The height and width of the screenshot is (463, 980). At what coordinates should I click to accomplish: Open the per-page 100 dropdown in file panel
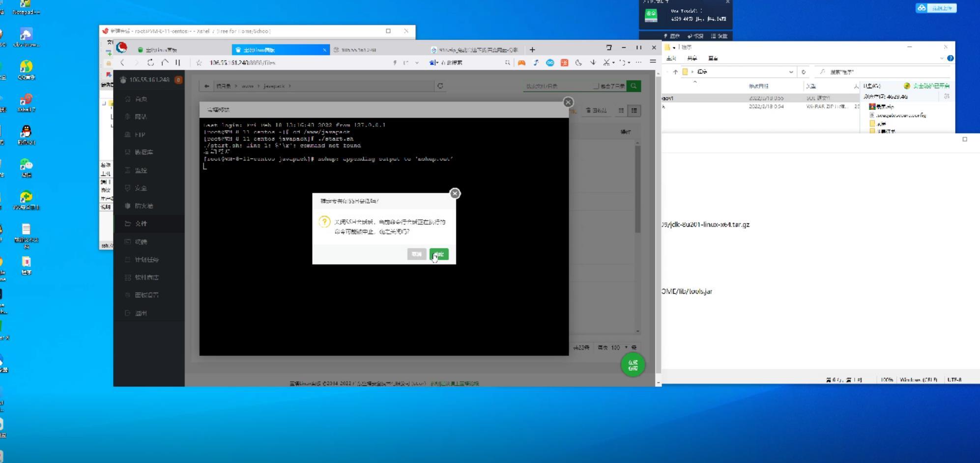pos(618,348)
